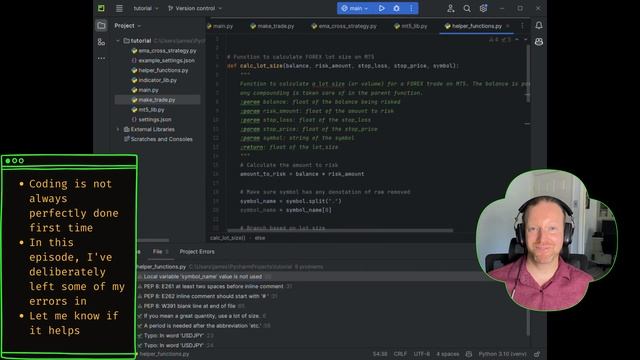This screenshot has height=360, width=640.
Task: Open Search Everywhere magnifier
Action: pyautogui.click(x=467, y=8)
